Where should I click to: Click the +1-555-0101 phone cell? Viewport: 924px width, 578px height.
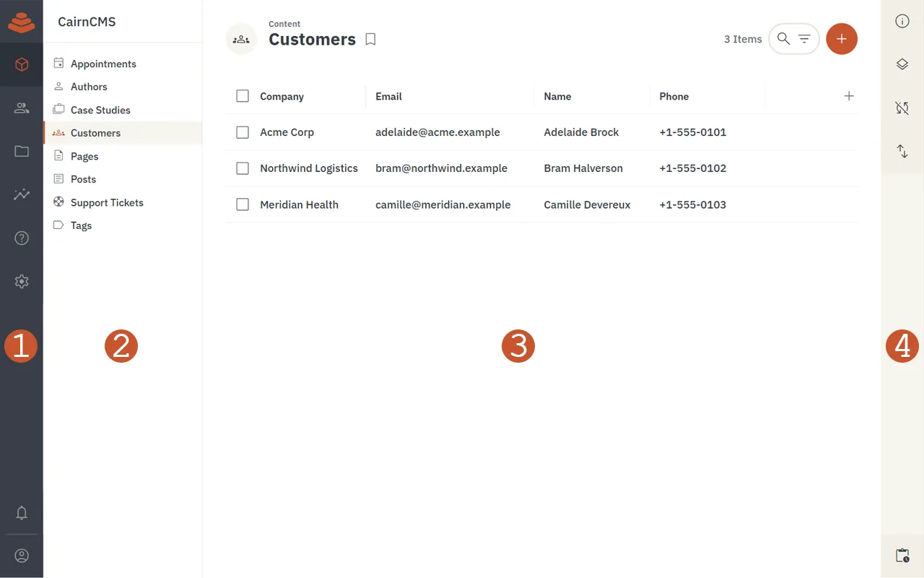point(692,132)
